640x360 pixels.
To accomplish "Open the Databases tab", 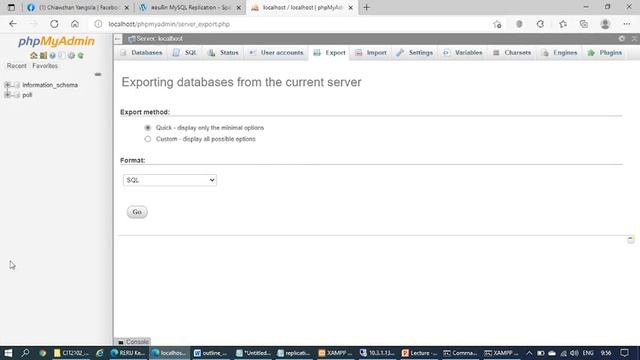I will (141, 53).
